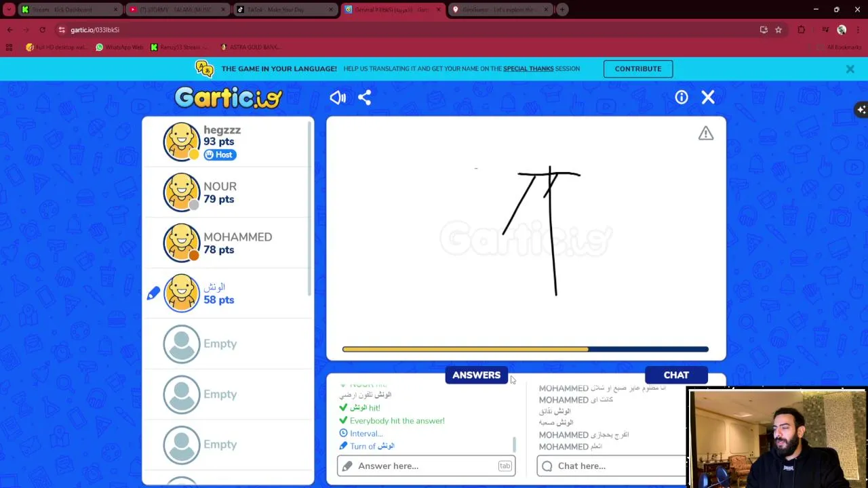Click the Host badge under hegzzz
This screenshot has width=868, height=488.
pyautogui.click(x=219, y=155)
